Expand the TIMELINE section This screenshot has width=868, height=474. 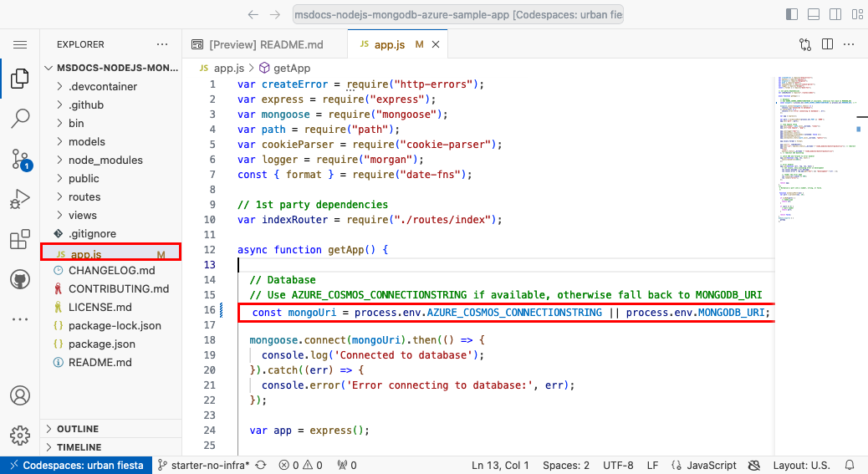coord(79,447)
